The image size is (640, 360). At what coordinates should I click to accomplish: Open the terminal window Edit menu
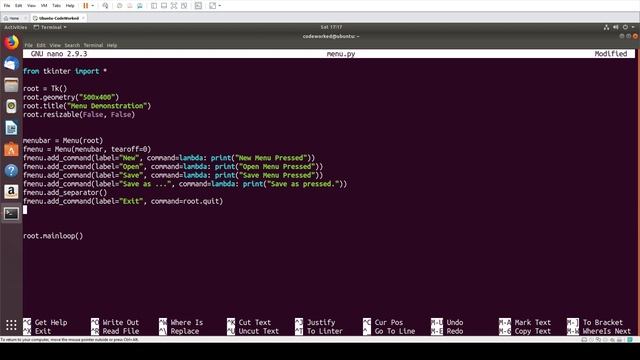41,45
